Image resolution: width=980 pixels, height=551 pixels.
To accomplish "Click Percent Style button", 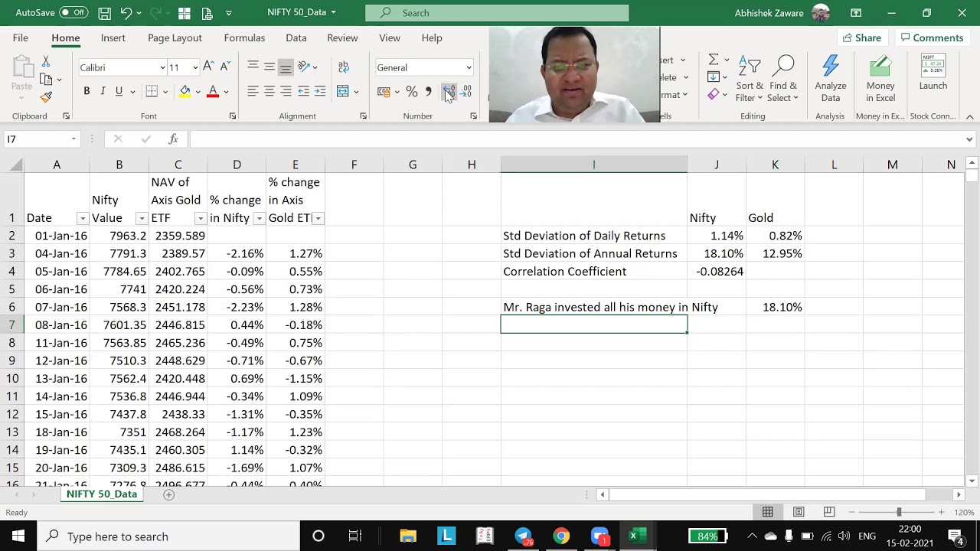I will click(x=411, y=92).
